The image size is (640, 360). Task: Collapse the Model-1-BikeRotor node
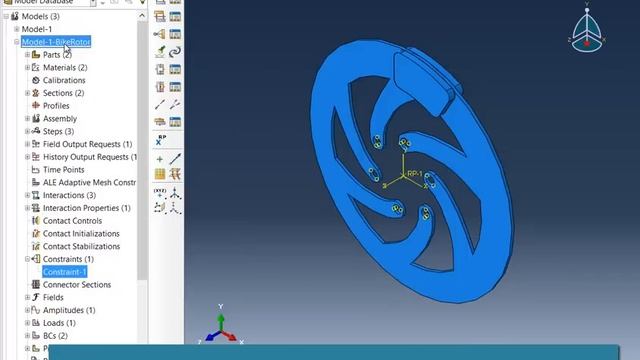[17, 42]
